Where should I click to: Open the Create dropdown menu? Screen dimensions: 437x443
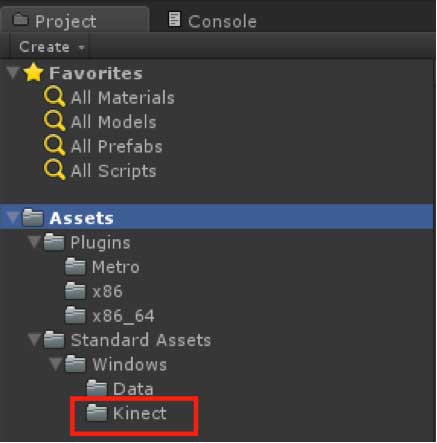(x=50, y=47)
